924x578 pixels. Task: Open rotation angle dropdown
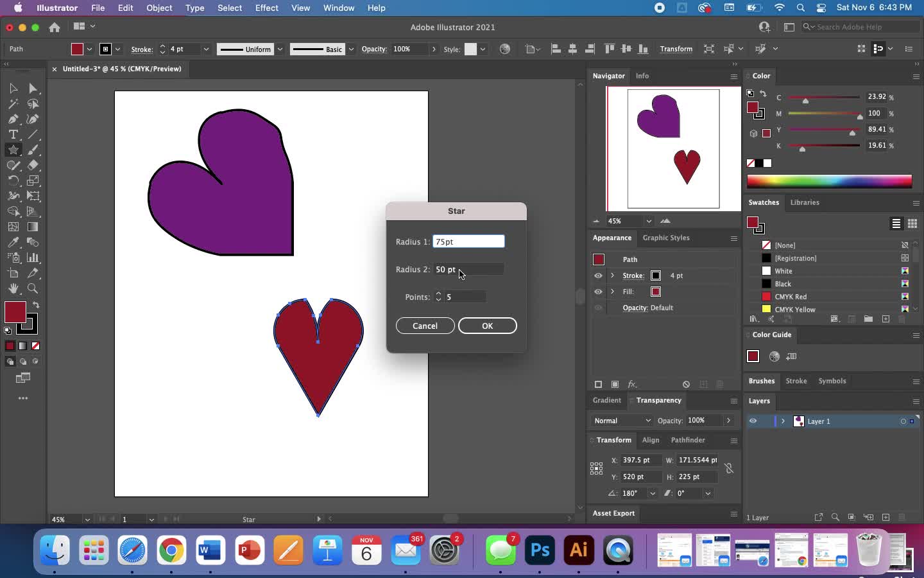pos(653,493)
